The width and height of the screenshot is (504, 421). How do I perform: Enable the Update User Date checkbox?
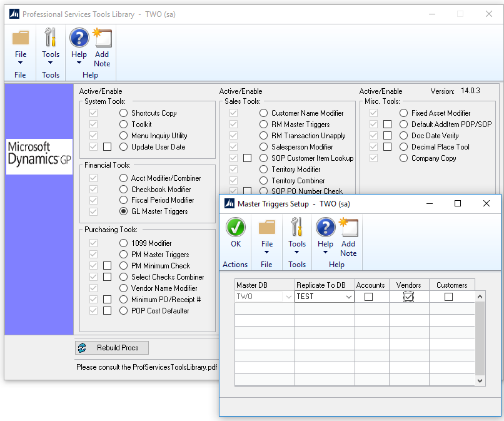click(x=108, y=146)
